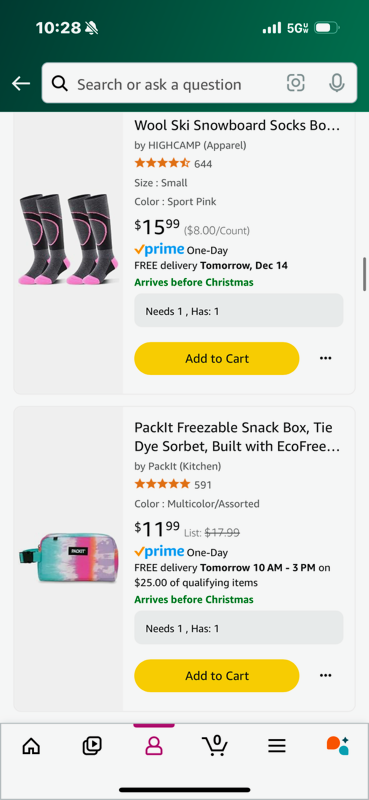Image resolution: width=369 pixels, height=800 pixels.
Task: Open the PackIt tie dye bag image
Action: (68, 559)
